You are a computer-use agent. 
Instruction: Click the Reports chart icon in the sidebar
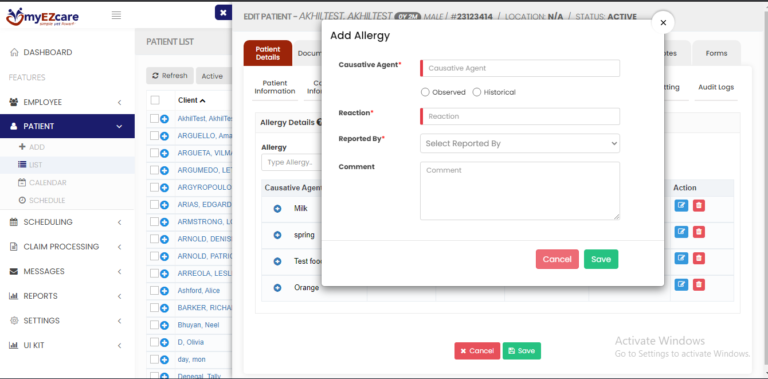tap(14, 296)
